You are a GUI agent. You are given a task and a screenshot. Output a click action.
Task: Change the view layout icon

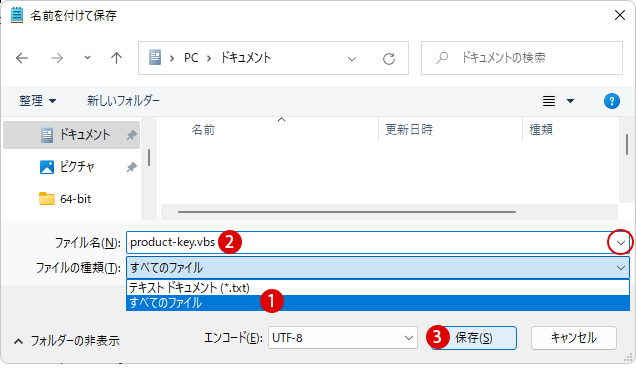pos(549,101)
